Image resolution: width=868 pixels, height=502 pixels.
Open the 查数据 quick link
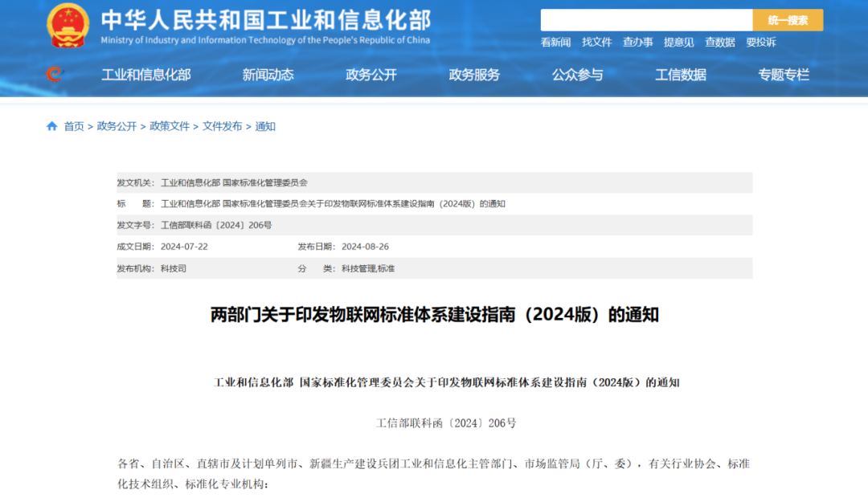[x=719, y=43]
